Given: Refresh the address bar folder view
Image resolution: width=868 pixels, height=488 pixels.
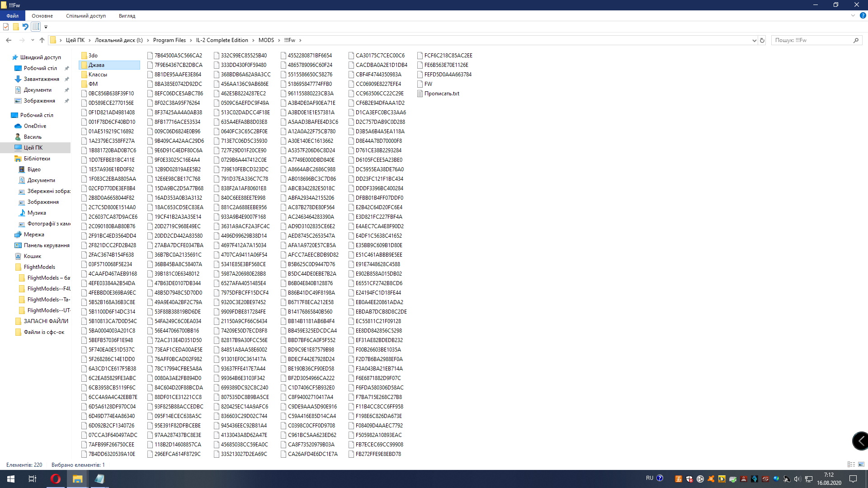Looking at the screenshot, I should click(x=762, y=40).
